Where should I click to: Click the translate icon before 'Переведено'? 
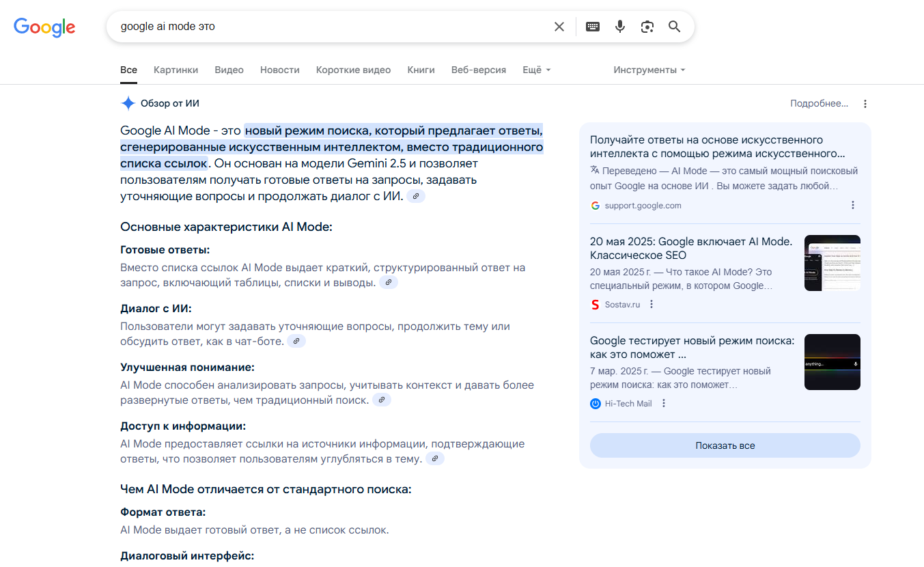coord(595,170)
